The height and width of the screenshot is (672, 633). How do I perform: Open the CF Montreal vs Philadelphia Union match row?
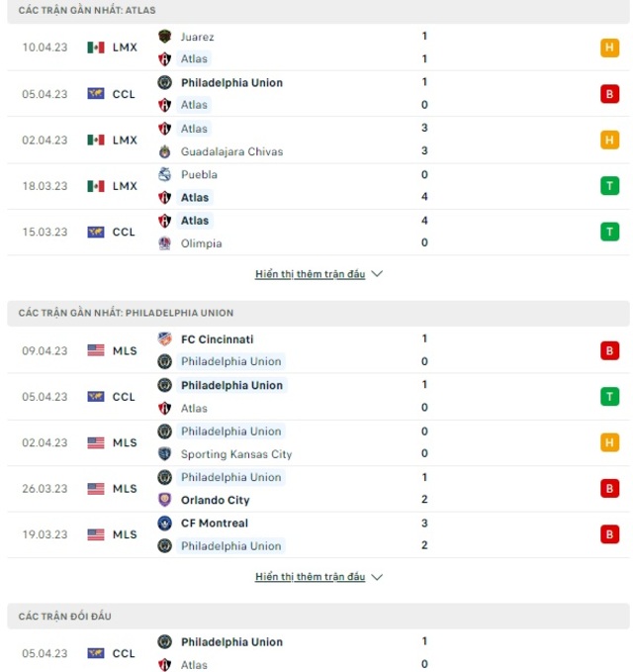click(318, 534)
